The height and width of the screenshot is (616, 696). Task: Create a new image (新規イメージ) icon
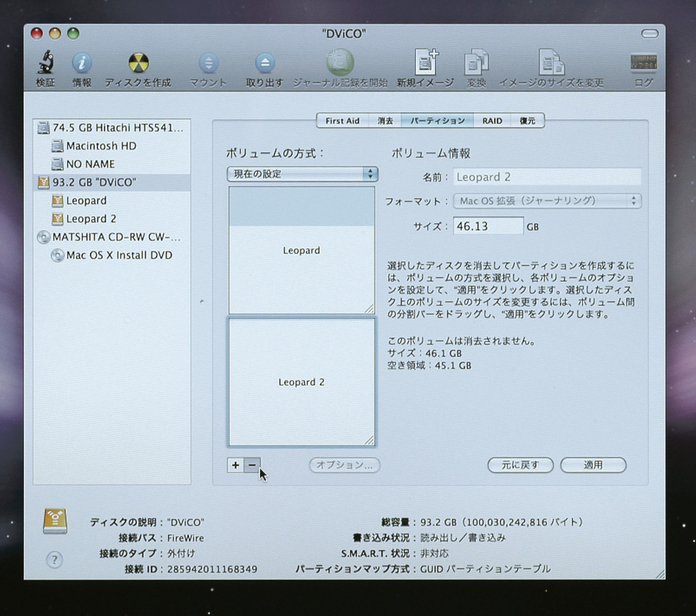[x=425, y=63]
